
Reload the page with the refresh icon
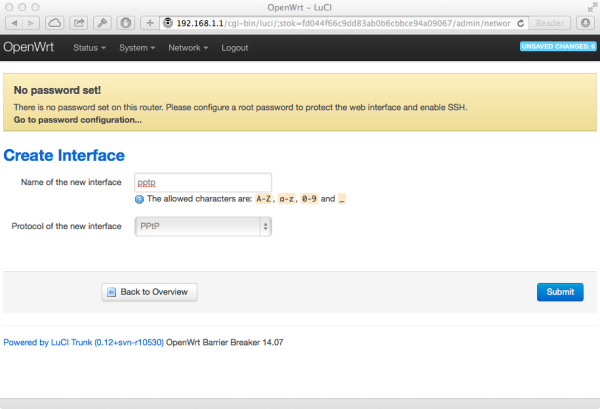pyautogui.click(x=521, y=22)
